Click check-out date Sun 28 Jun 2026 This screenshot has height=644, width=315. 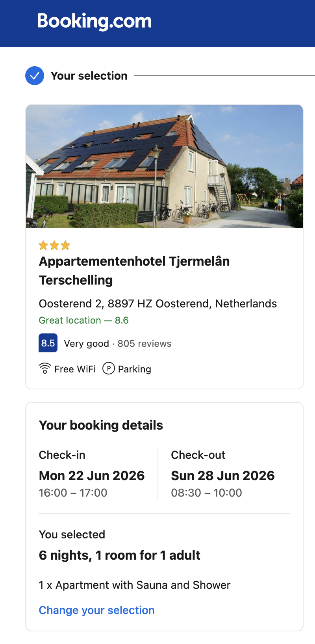click(x=222, y=476)
